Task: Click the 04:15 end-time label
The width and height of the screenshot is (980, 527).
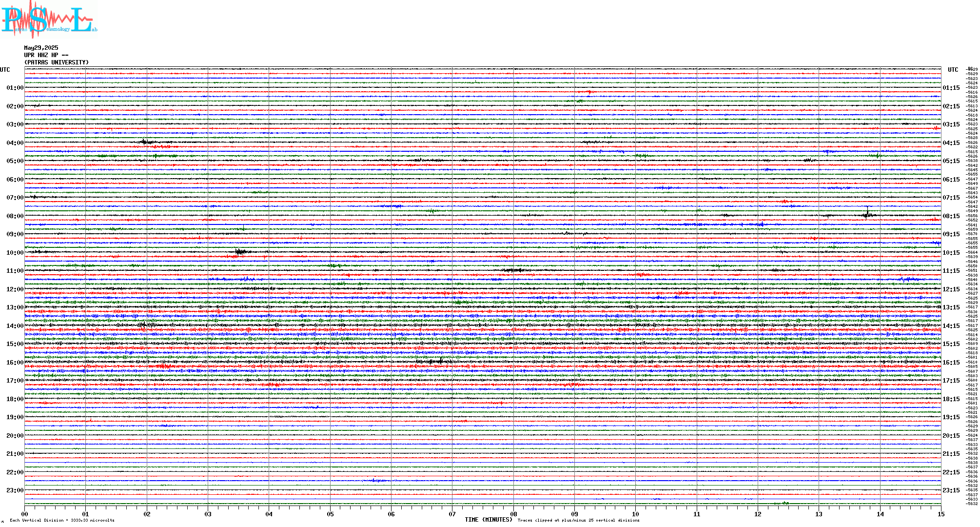Action: [x=951, y=143]
